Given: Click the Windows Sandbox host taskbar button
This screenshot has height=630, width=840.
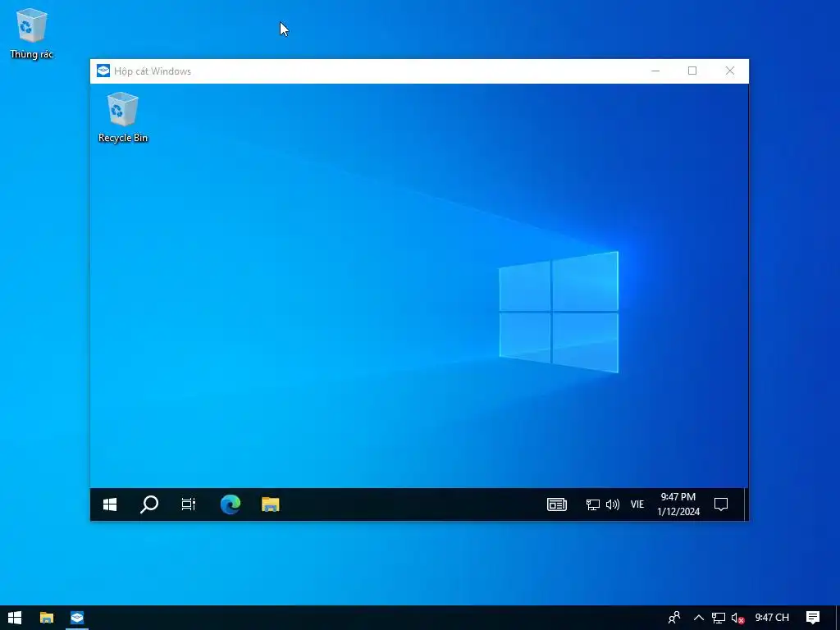Looking at the screenshot, I should [77, 618].
